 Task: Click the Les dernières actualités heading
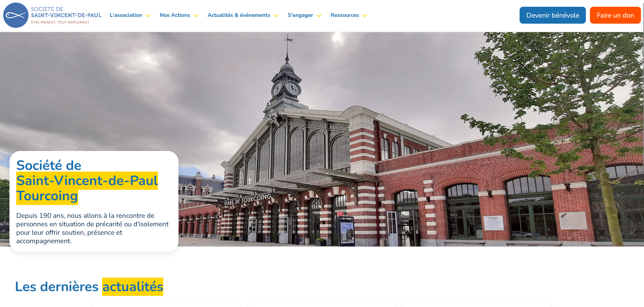89,287
